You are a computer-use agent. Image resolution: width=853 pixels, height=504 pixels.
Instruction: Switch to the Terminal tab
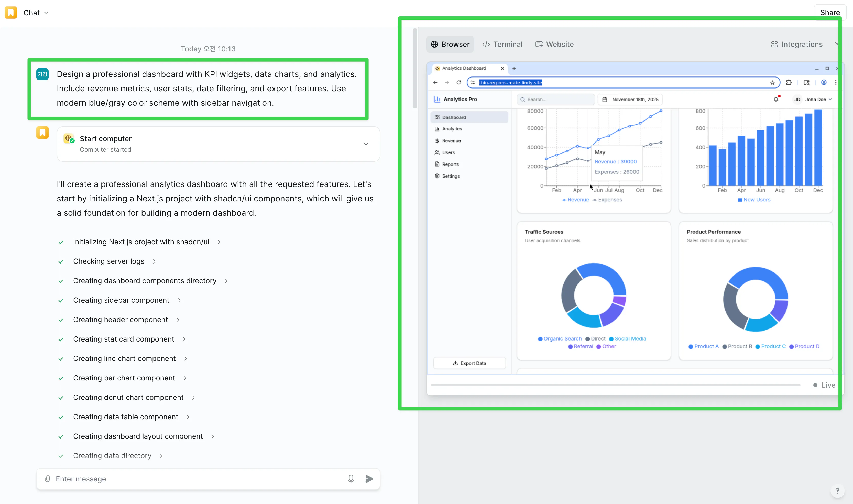tap(502, 44)
